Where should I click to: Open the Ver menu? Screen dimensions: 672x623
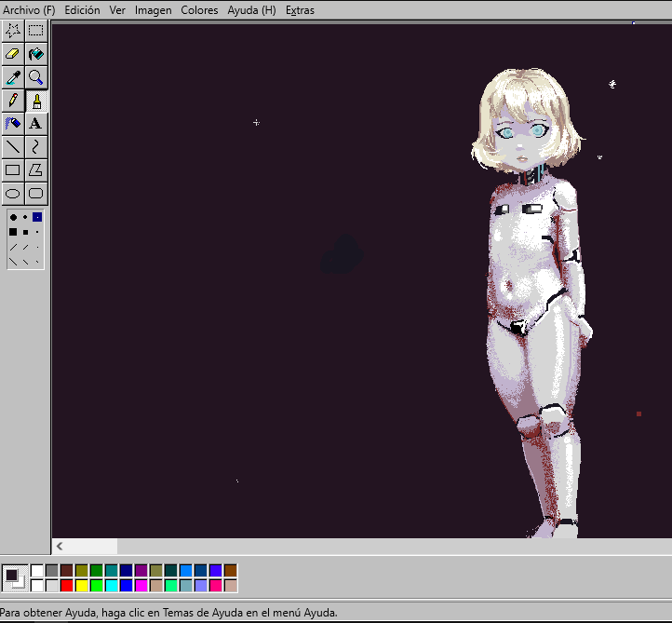(x=117, y=10)
